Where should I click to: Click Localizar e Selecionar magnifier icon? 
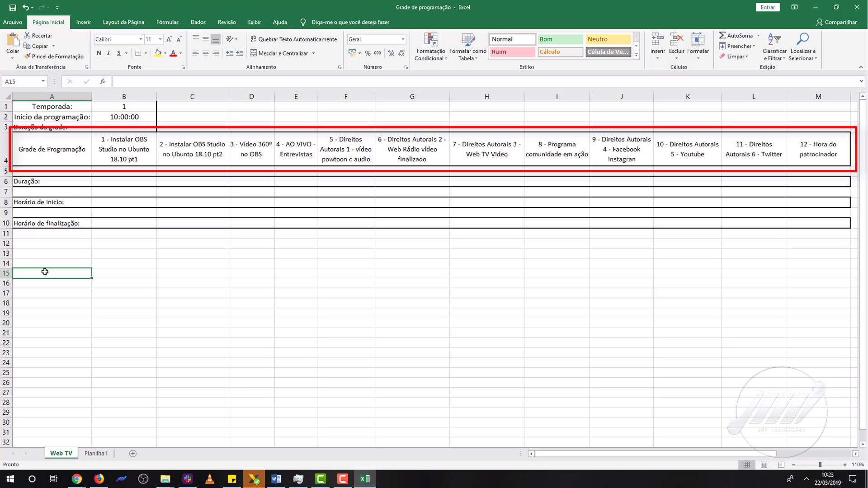(802, 40)
